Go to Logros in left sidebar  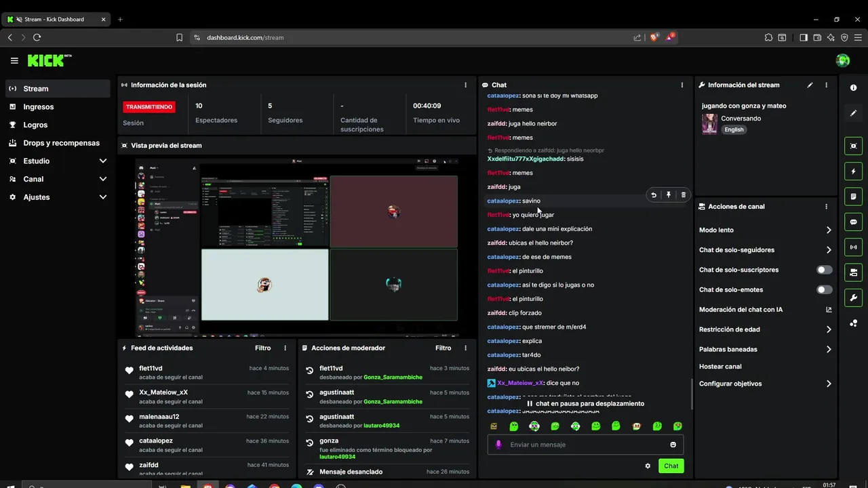coord(58,125)
